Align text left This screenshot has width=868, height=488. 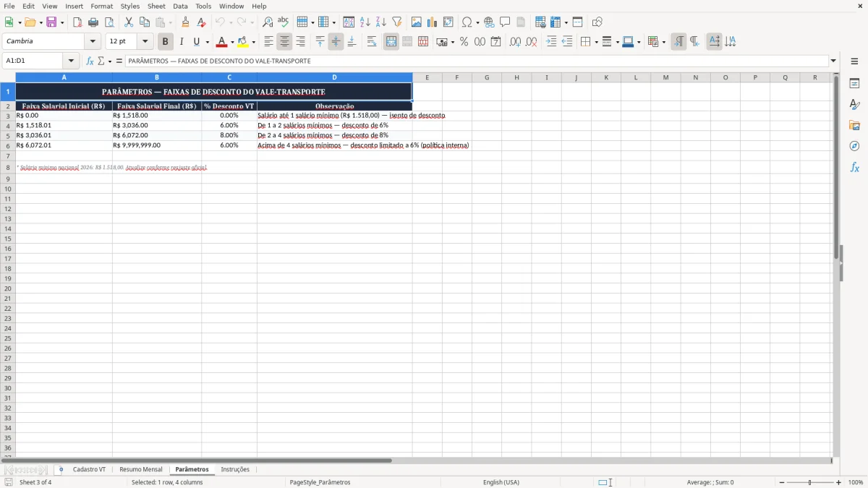269,42
